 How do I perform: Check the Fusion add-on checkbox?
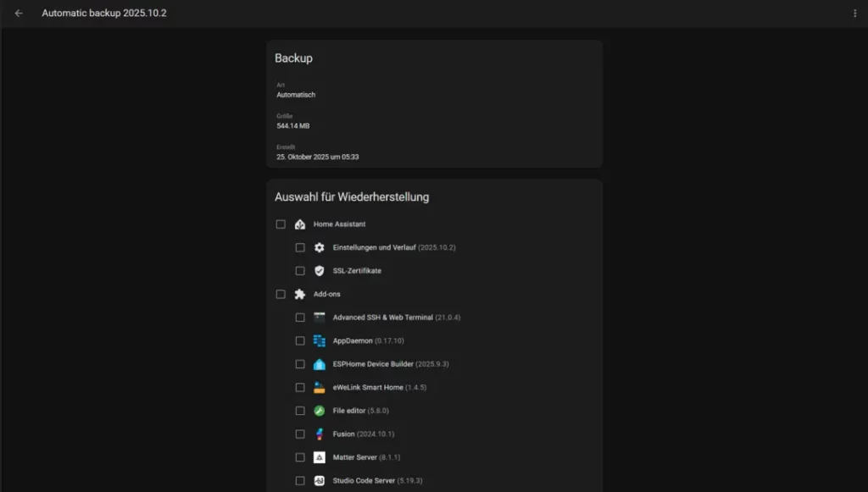coord(300,434)
